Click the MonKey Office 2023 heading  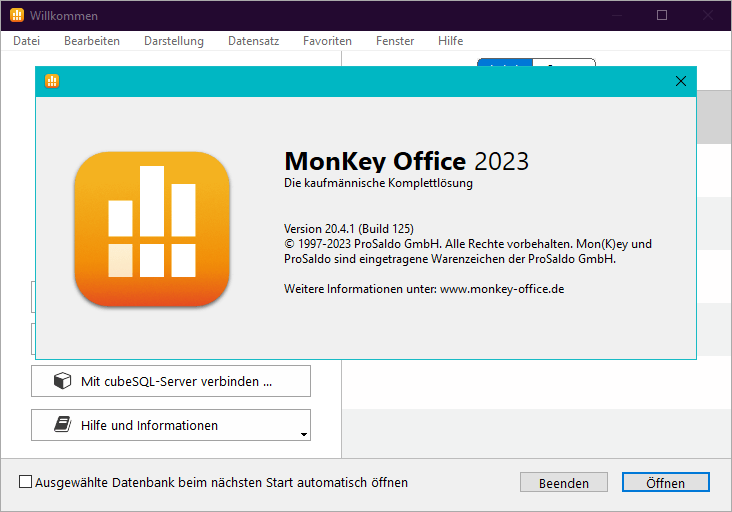tap(406, 161)
